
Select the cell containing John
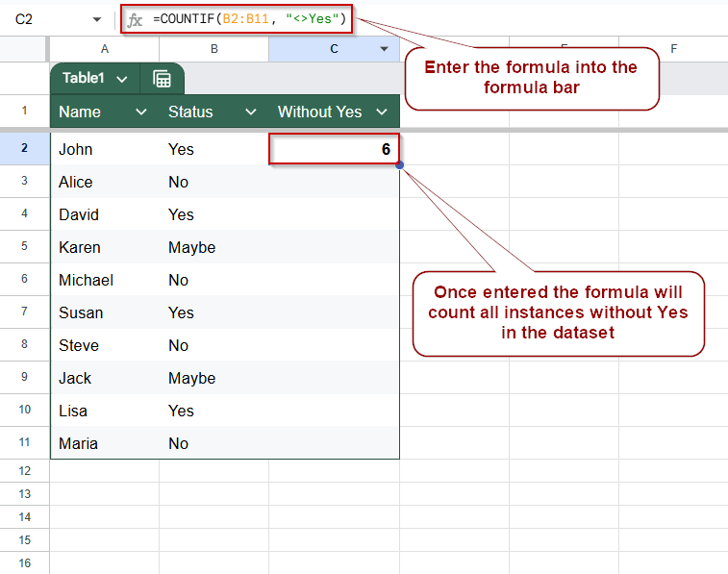click(105, 149)
